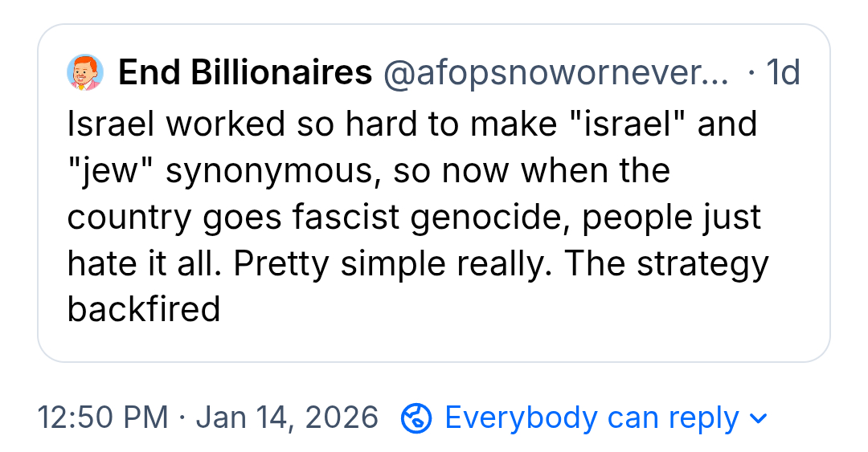Click the word "Everybody" in reply settings
The width and height of the screenshot is (868, 452).
[x=521, y=418]
